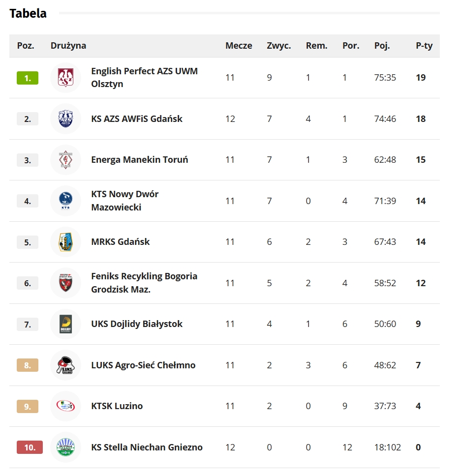
Task: Click the LUKS Chełmno paddle logo
Action: point(65,365)
